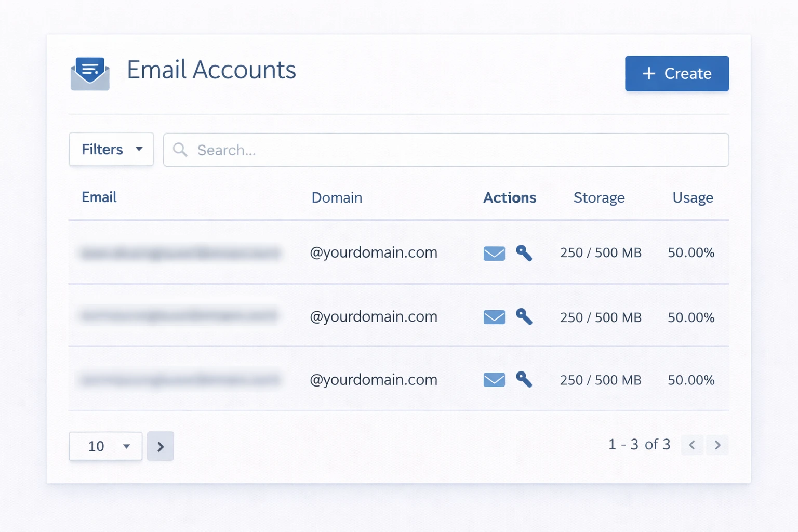Click the Email Accounts header envelope icon
Screen dimensions: 798x532
(89, 73)
